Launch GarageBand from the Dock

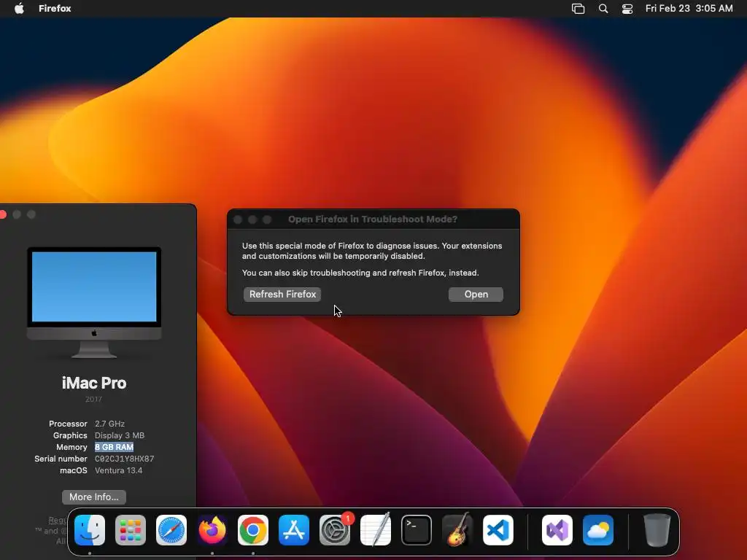pyautogui.click(x=457, y=530)
